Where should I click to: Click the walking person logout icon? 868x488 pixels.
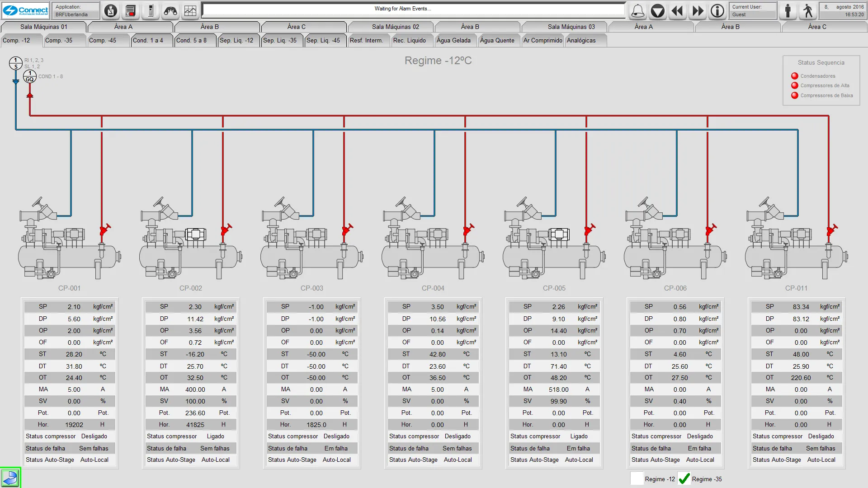coord(808,11)
